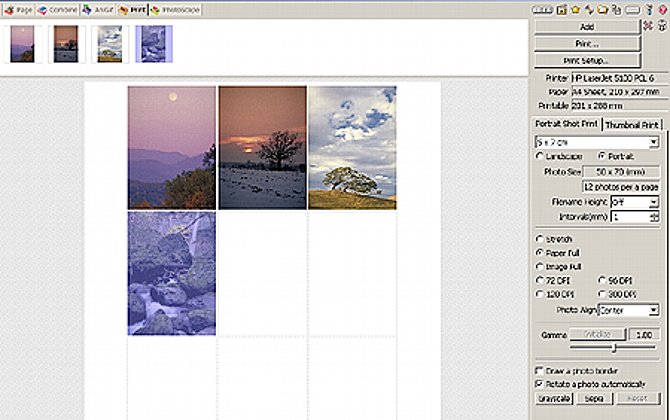
Task: Click the yellow star icon in top toolbar
Action: [x=575, y=9]
